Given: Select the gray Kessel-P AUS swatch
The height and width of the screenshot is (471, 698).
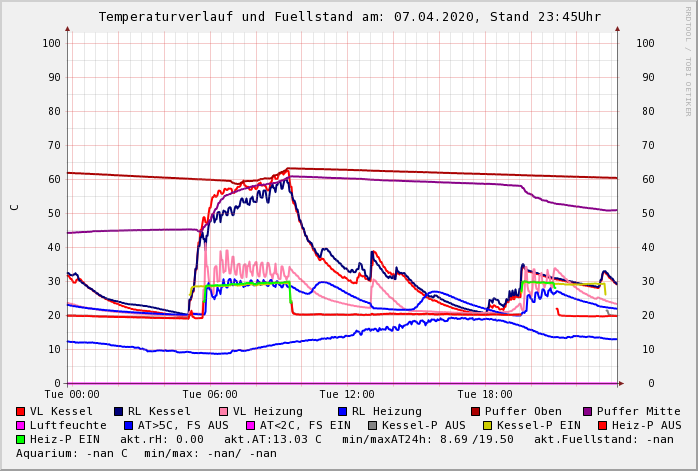Looking at the screenshot, I should click(x=372, y=425).
